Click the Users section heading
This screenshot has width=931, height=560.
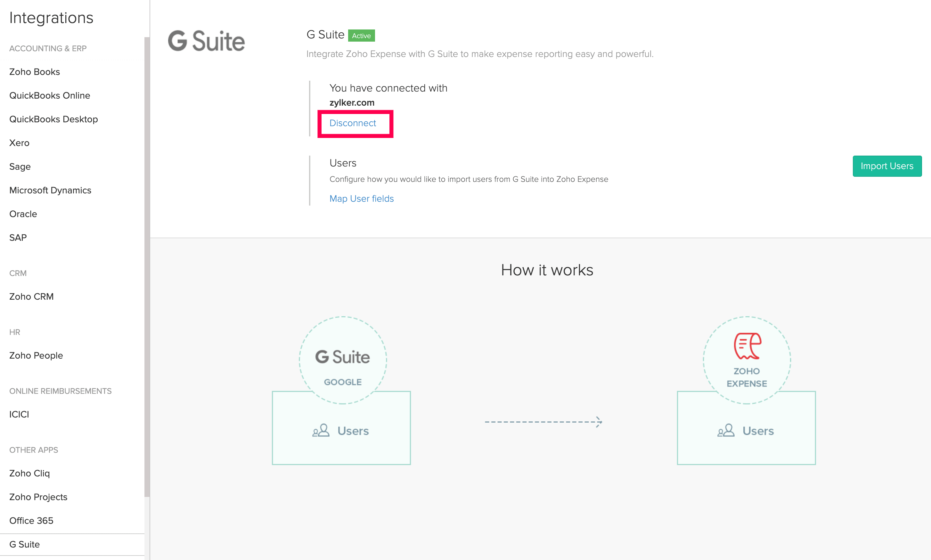343,163
